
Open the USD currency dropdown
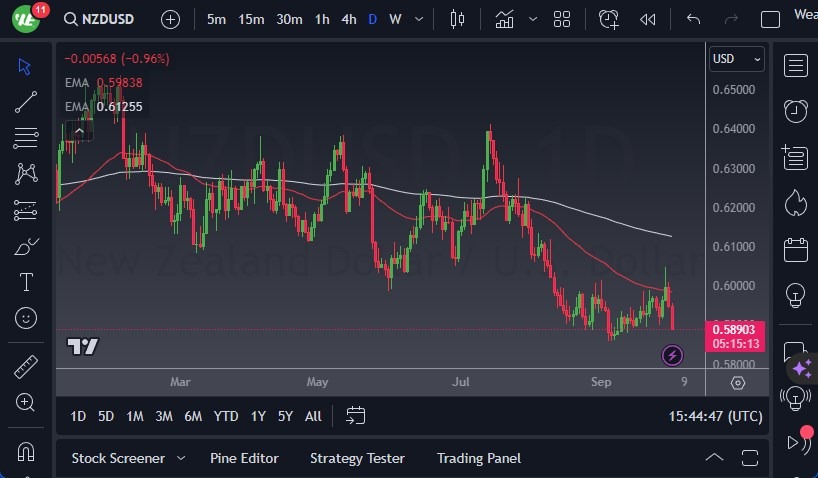pyautogui.click(x=736, y=59)
